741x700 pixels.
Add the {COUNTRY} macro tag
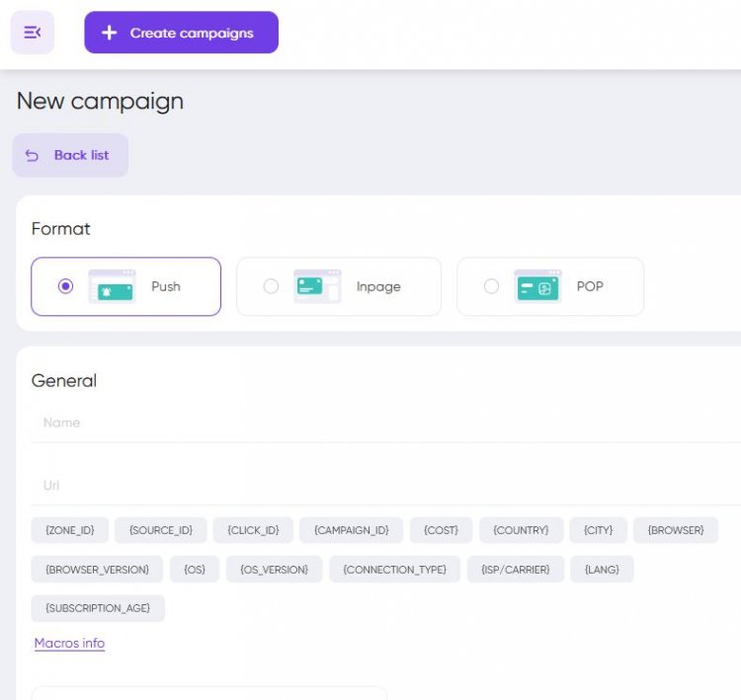click(521, 530)
